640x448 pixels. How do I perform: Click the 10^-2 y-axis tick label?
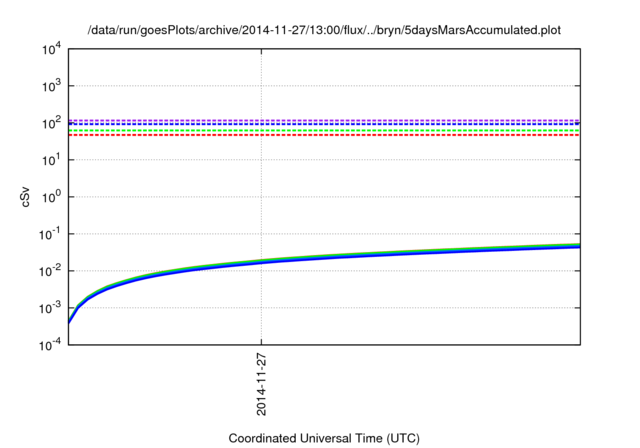click(x=50, y=271)
